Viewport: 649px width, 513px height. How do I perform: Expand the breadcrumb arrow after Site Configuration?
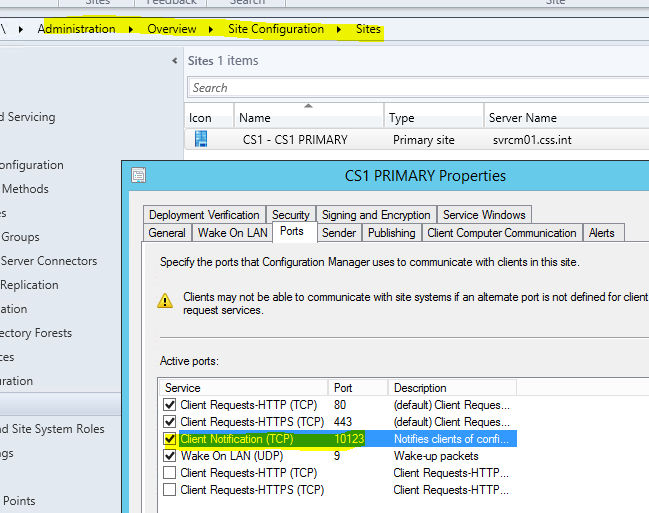[339, 29]
